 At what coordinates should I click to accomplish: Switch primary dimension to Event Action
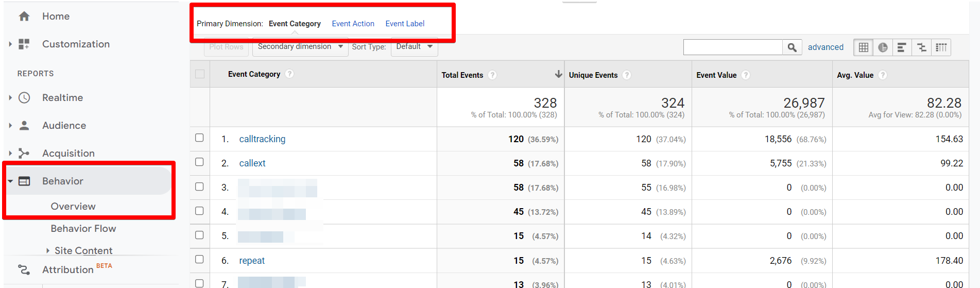353,24
